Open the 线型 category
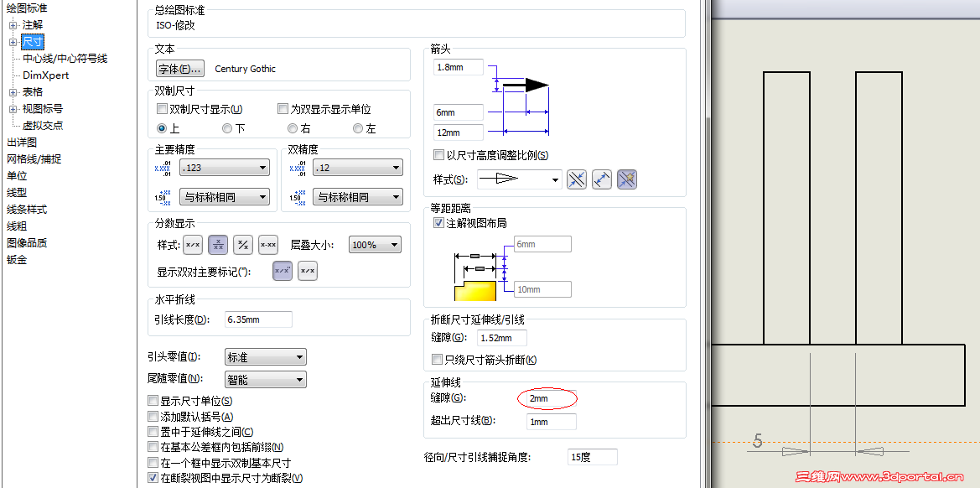Image resolution: width=980 pixels, height=488 pixels. coord(17,193)
